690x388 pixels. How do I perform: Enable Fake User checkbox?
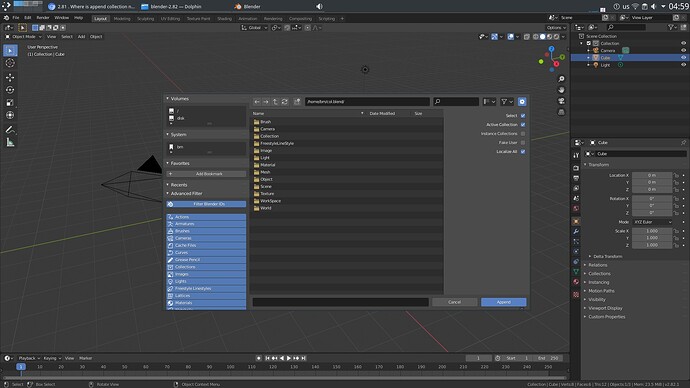(x=523, y=143)
